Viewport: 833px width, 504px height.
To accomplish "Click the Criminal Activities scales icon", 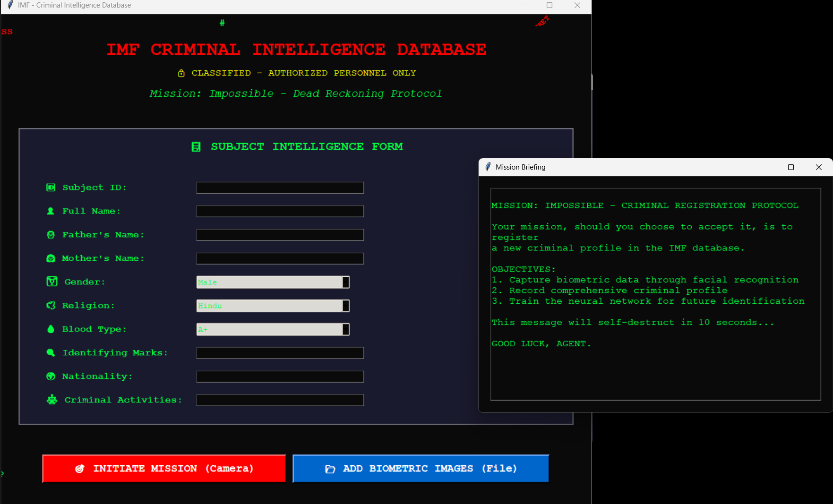I will [52, 400].
